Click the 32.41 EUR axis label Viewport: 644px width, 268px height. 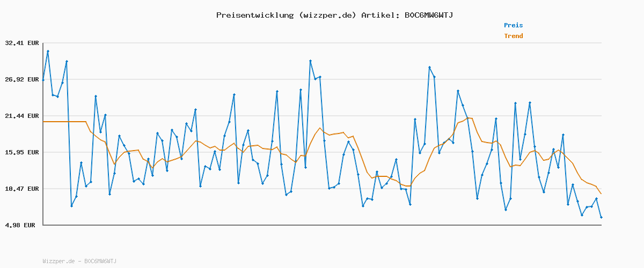point(22,43)
